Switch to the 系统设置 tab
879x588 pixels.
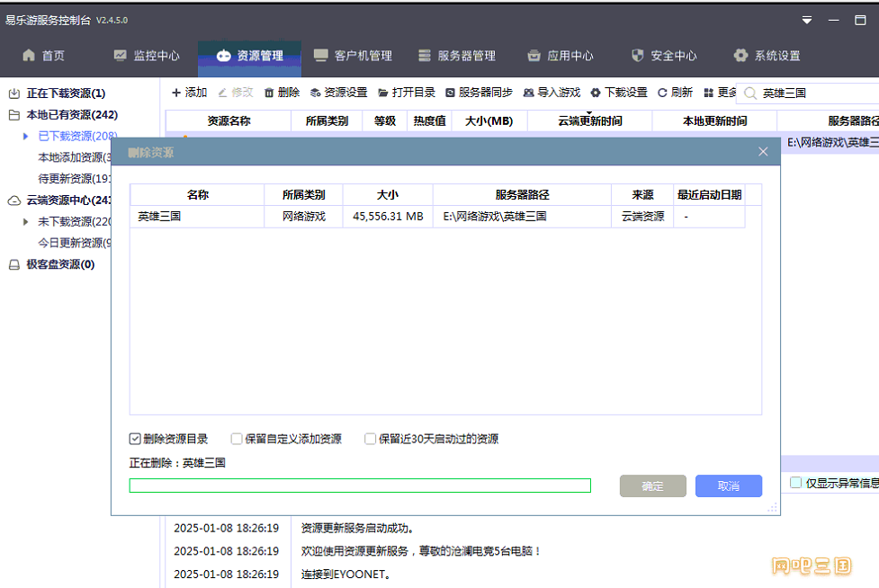(767, 56)
